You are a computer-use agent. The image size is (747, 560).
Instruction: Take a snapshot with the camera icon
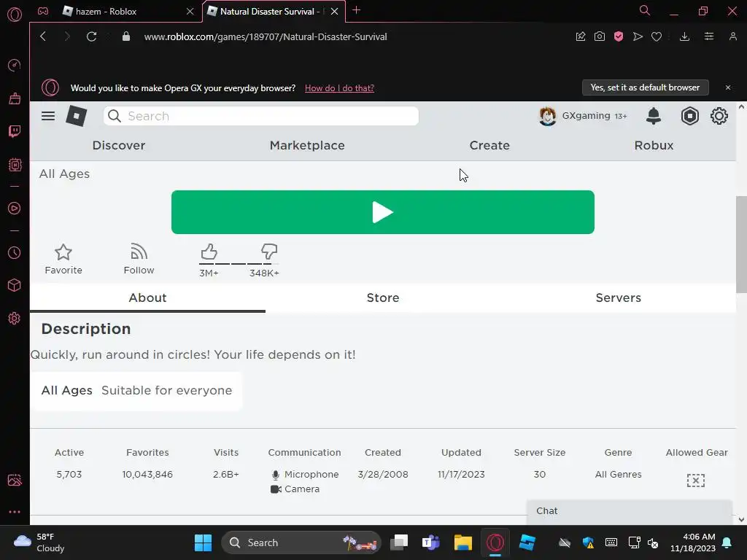coord(600,36)
